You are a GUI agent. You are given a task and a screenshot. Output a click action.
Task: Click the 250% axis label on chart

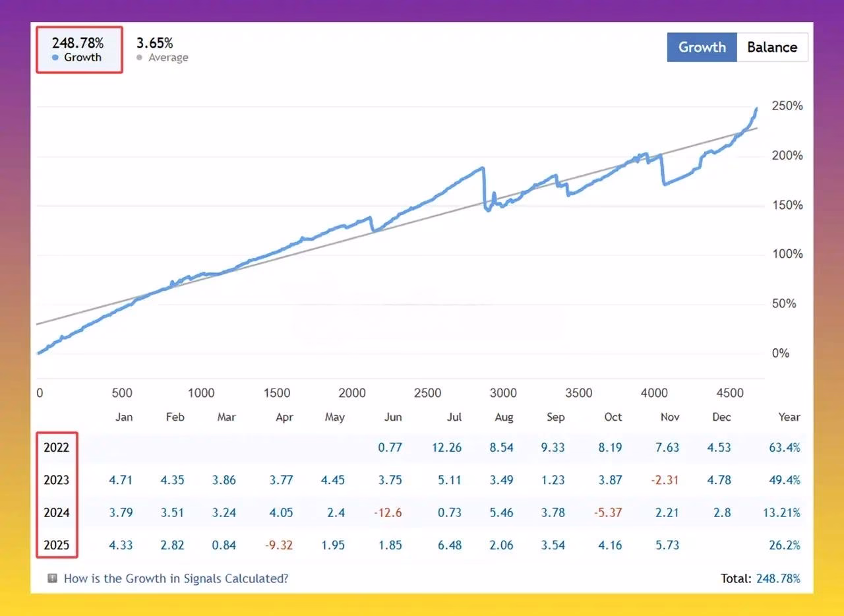tap(787, 106)
